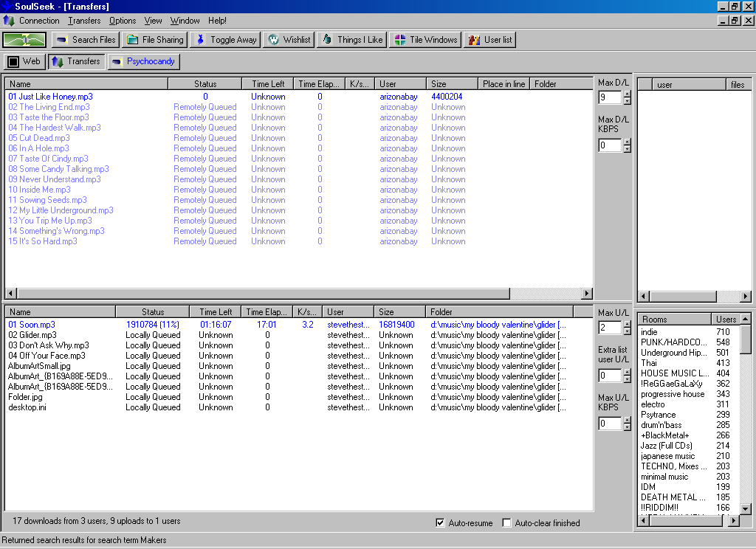Disable the Auto-resume checkbox

point(441,523)
